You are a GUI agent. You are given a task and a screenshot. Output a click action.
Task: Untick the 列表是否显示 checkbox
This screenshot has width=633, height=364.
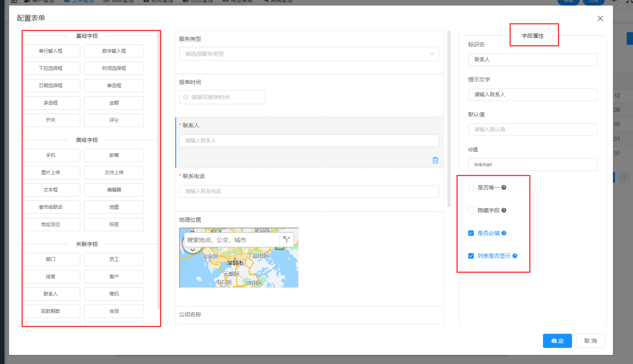[x=471, y=256]
